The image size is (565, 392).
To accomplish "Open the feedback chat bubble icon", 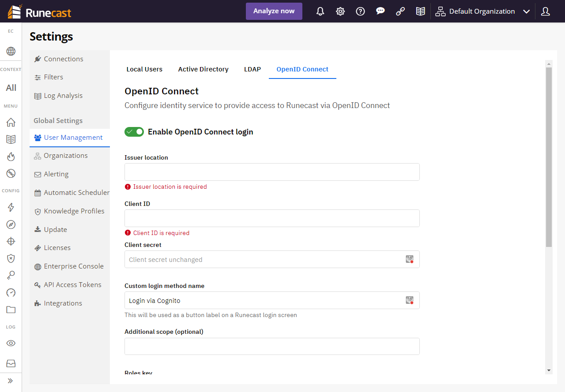I will (380, 11).
